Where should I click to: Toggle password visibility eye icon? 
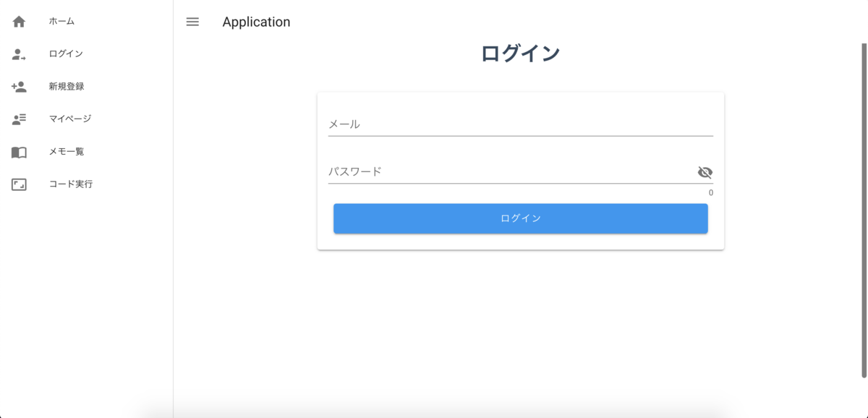705,172
